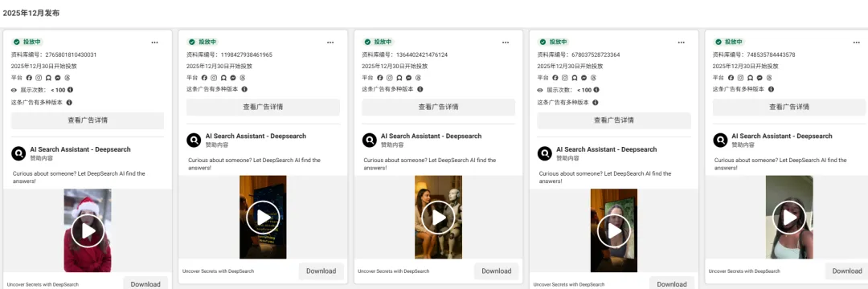The width and height of the screenshot is (868, 289).
Task: Click Download on ad 748535784443578
Action: (847, 271)
